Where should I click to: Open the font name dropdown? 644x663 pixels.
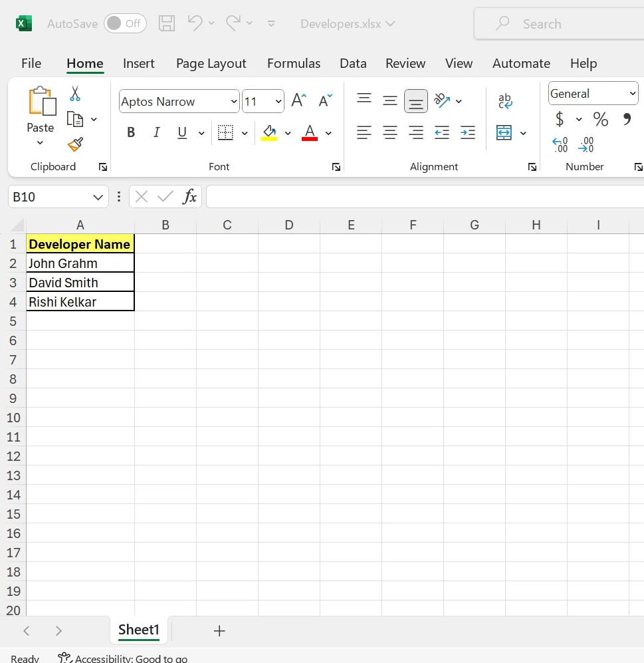pos(234,102)
